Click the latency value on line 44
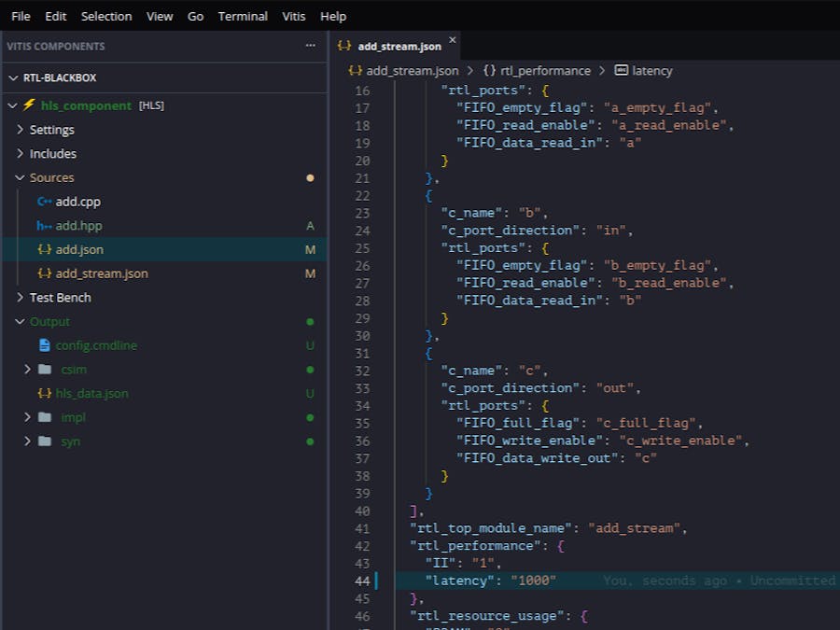 [x=532, y=581]
